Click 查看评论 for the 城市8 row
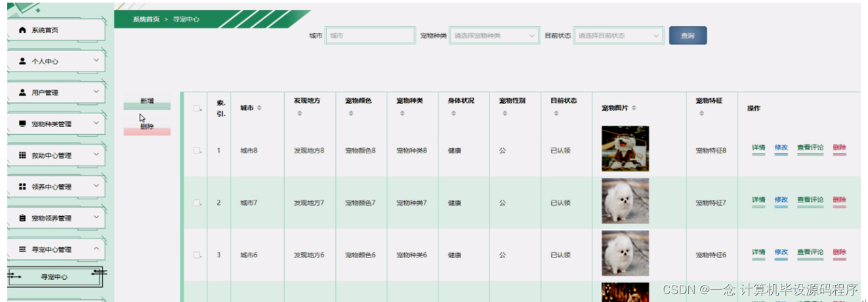The height and width of the screenshot is (302, 868). point(810,148)
